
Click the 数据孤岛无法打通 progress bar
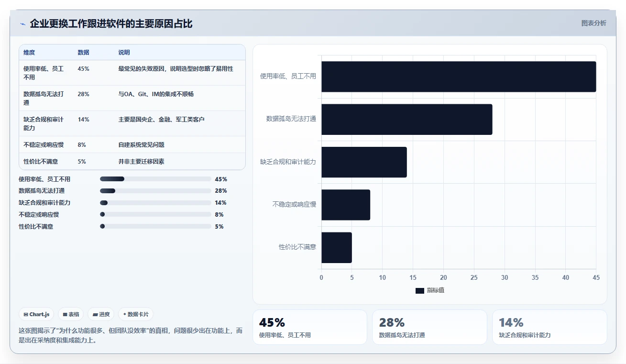coord(155,191)
